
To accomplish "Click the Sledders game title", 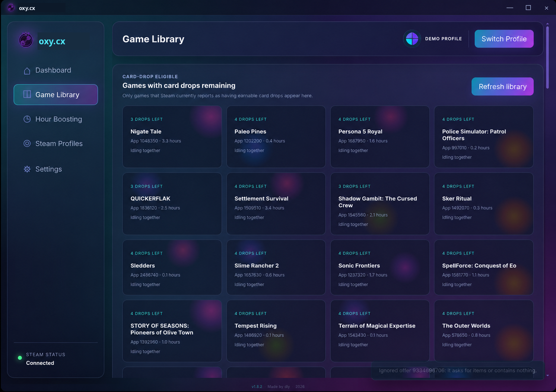I will (x=143, y=265).
